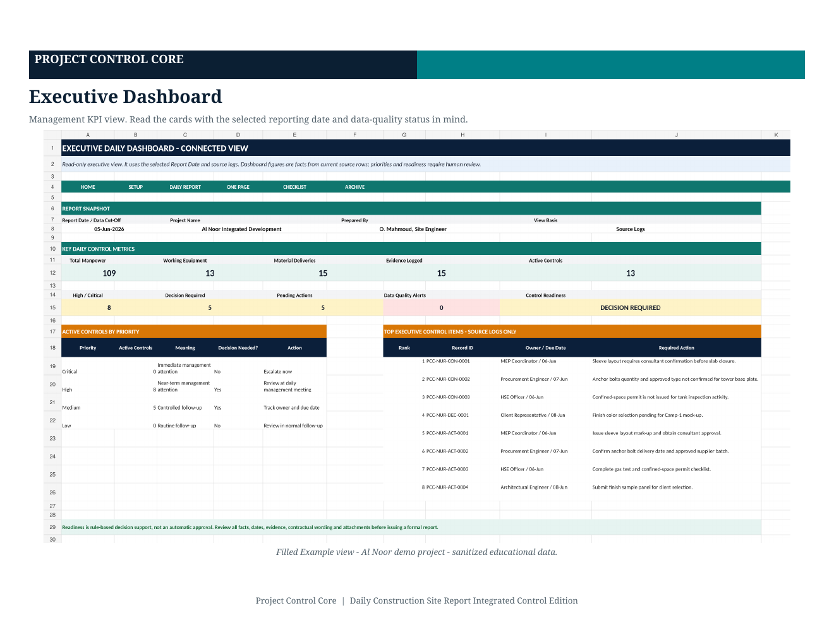The image size is (834, 644).
Task: Select the report date cell 05-Jun-2026
Action: pyautogui.click(x=109, y=229)
